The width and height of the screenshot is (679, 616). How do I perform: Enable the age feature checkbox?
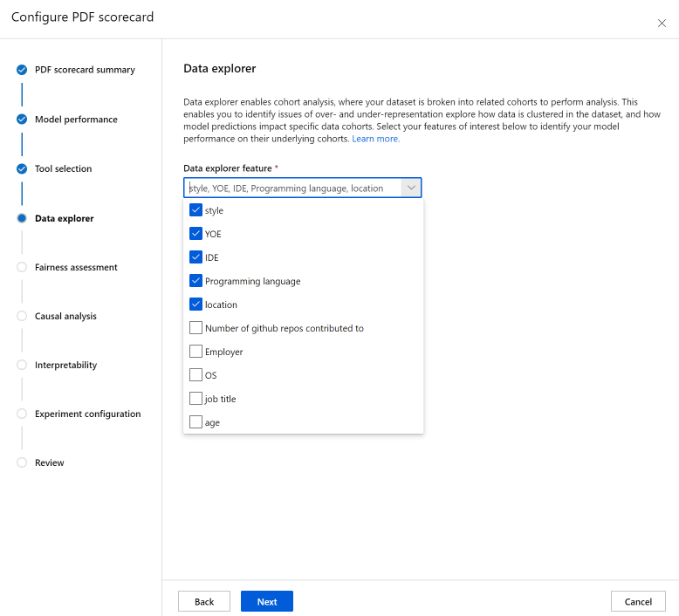[196, 422]
